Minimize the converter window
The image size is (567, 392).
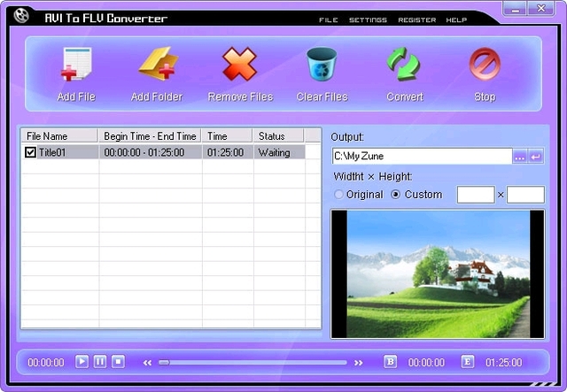pyautogui.click(x=515, y=8)
